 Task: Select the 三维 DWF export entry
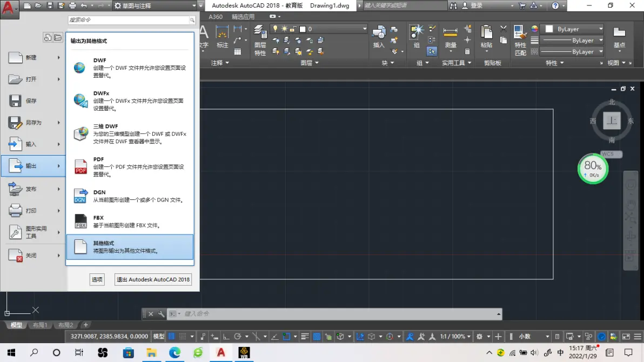click(x=130, y=133)
